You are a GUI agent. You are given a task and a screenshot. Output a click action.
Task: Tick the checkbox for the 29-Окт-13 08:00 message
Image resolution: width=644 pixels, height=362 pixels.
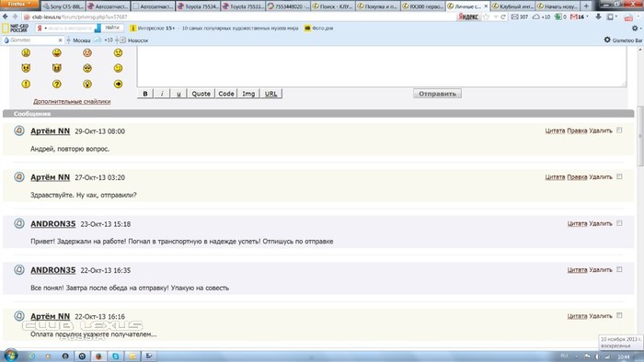pos(619,130)
